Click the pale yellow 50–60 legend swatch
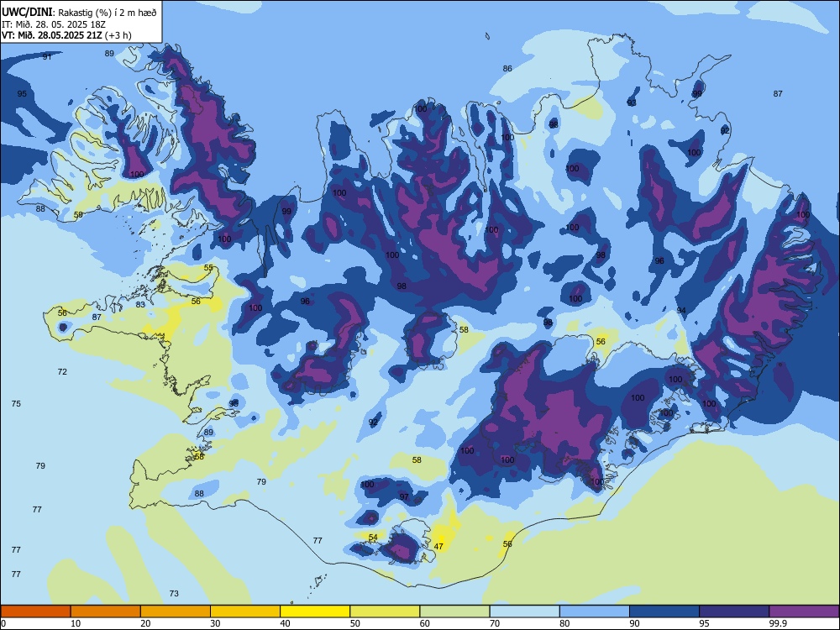The image size is (840, 630). [386, 612]
